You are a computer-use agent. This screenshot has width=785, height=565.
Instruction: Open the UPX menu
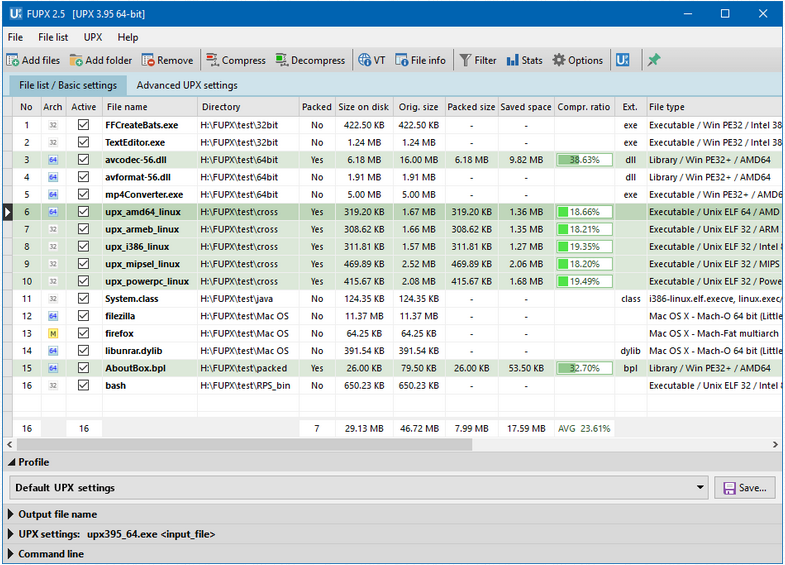93,38
